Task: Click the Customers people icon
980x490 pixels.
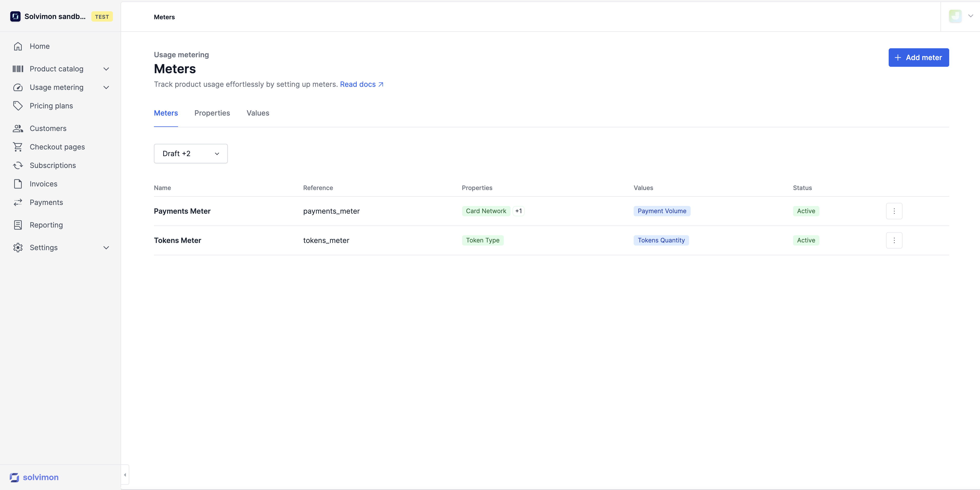Action: [x=18, y=128]
